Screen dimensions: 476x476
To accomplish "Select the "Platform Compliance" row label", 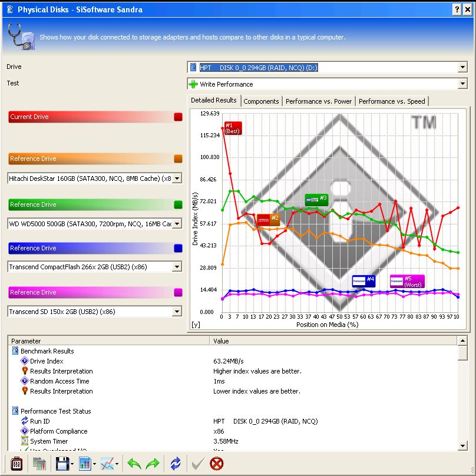I will pos(58,431).
